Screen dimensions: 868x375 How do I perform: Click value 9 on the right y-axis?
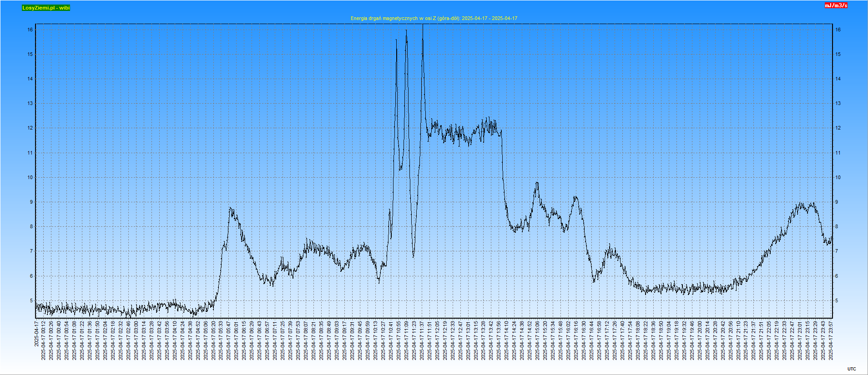838,202
